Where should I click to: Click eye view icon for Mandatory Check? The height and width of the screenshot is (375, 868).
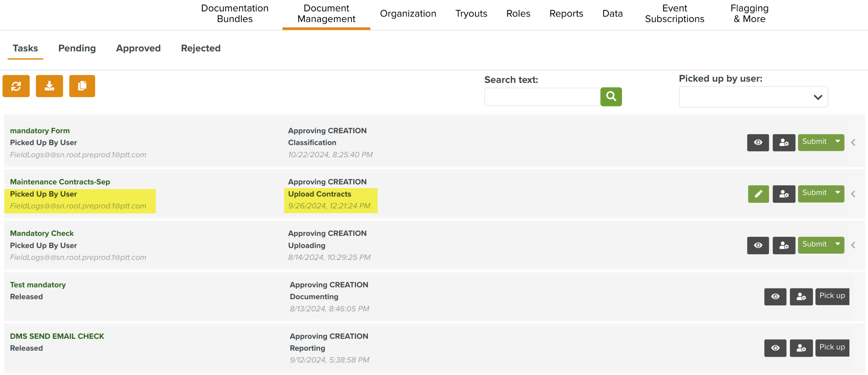(758, 245)
